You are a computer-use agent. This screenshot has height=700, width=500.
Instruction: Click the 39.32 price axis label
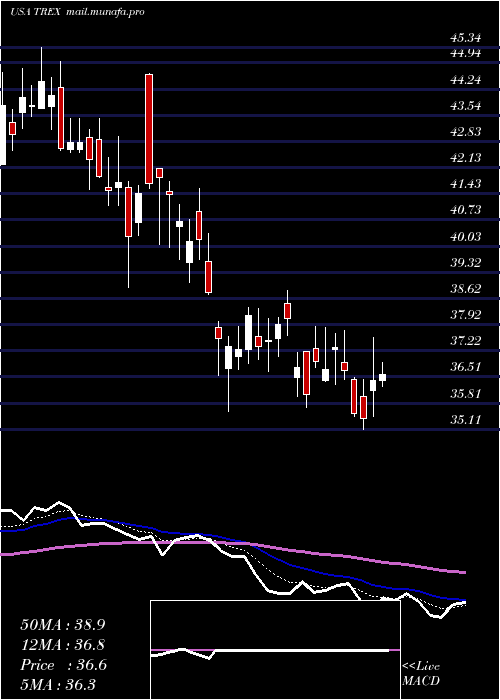(466, 262)
